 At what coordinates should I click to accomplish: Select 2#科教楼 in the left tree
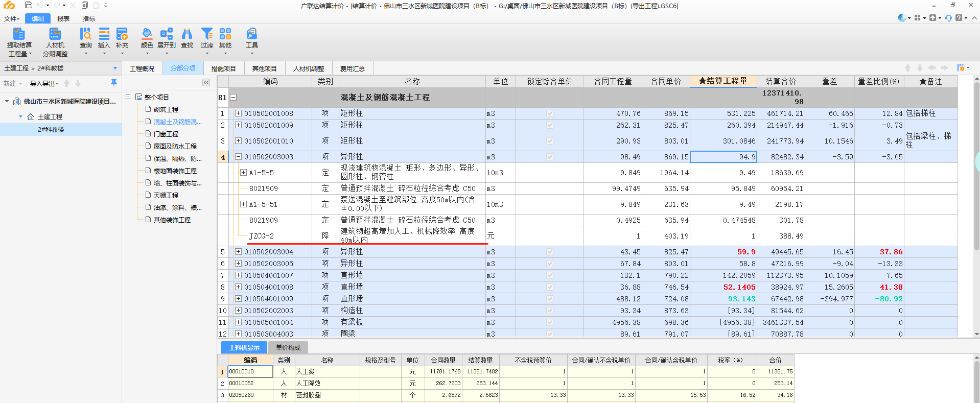point(51,129)
